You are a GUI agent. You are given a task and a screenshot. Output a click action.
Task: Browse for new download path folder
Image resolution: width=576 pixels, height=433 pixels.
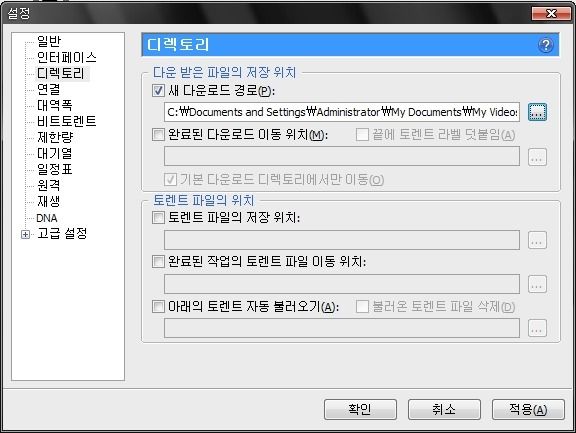[537, 112]
